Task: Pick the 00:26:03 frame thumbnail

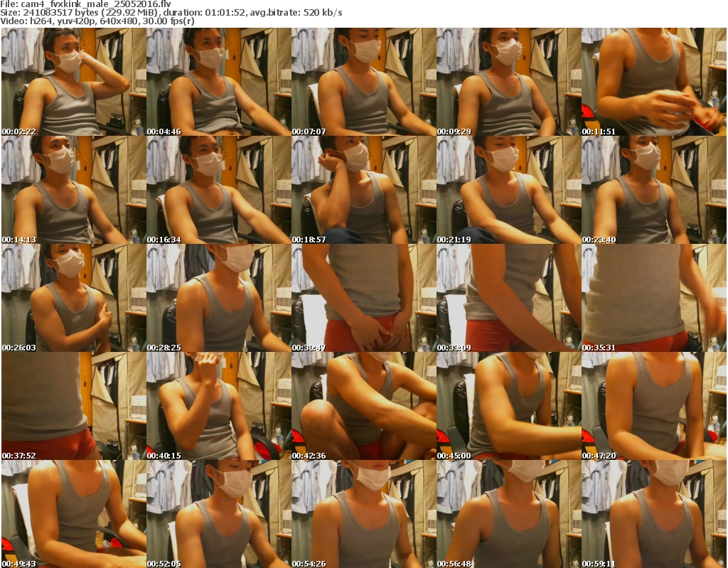Action: 74,298
